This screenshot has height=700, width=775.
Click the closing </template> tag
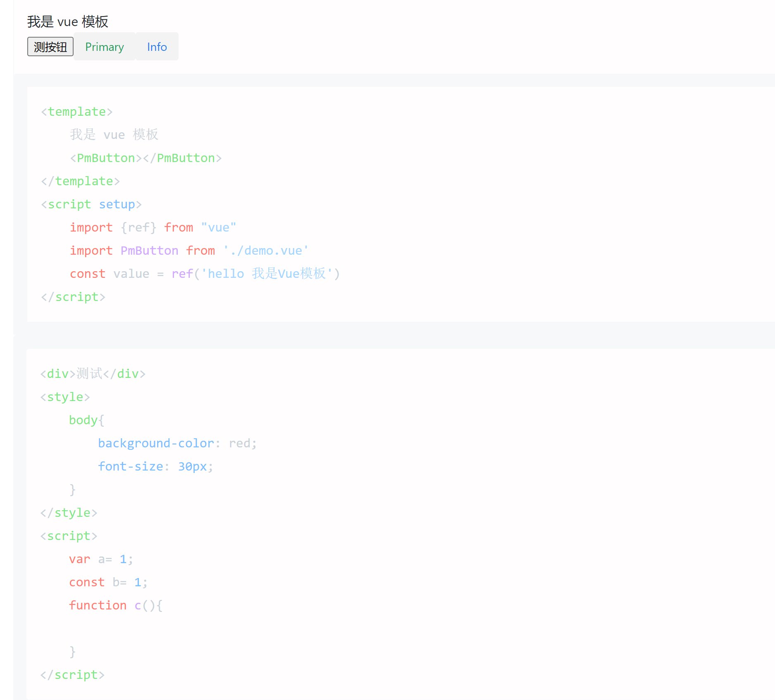tap(81, 181)
